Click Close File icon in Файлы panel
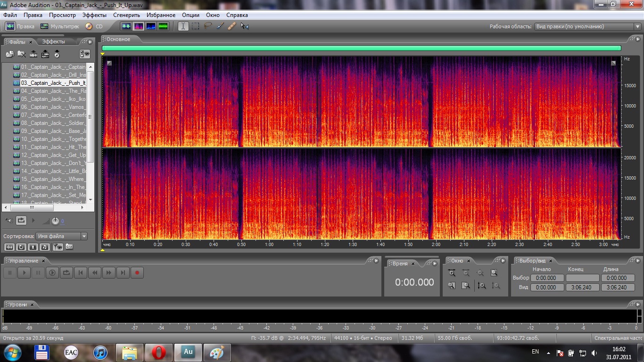Screen dimensions: 644x362 point(21,54)
